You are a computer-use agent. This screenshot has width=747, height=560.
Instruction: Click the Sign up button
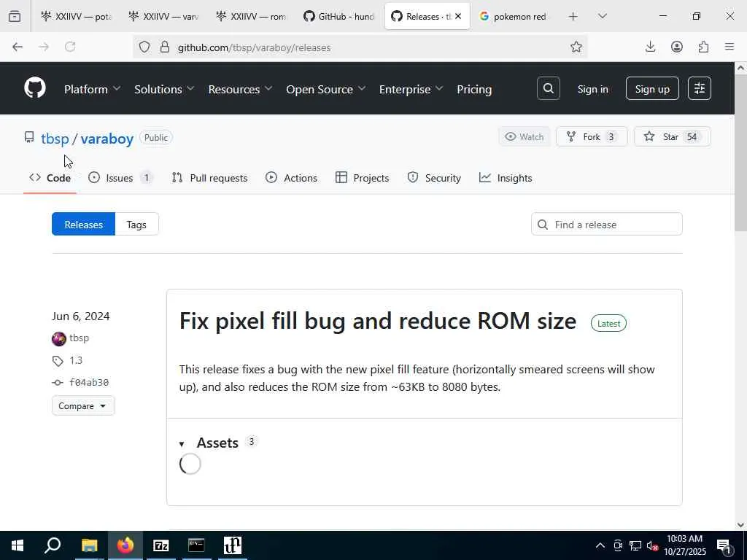pos(652,88)
